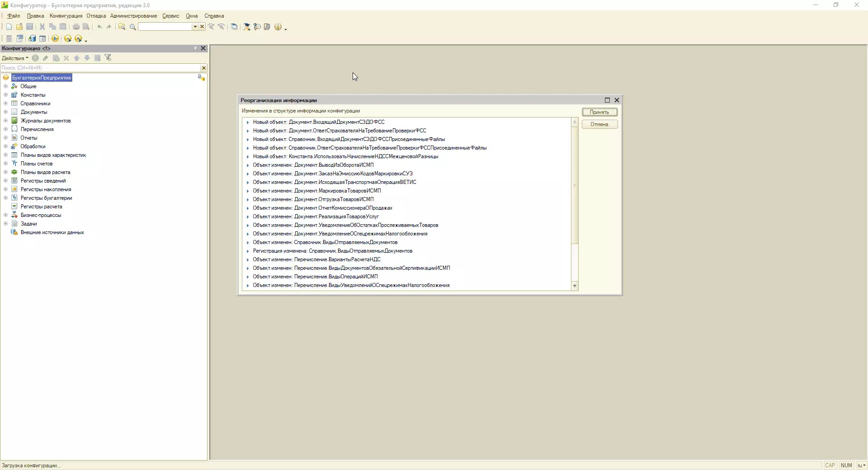Select the Бизнес-процессы tree item
The image size is (868, 470).
[41, 215]
